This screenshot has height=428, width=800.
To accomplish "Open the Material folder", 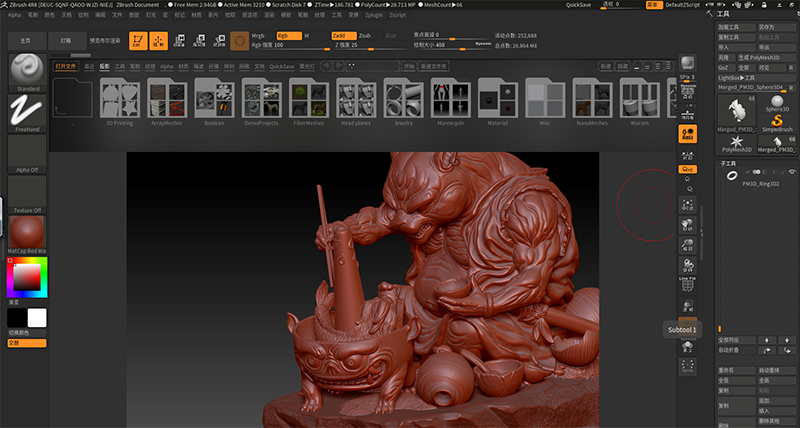I will pos(497,102).
